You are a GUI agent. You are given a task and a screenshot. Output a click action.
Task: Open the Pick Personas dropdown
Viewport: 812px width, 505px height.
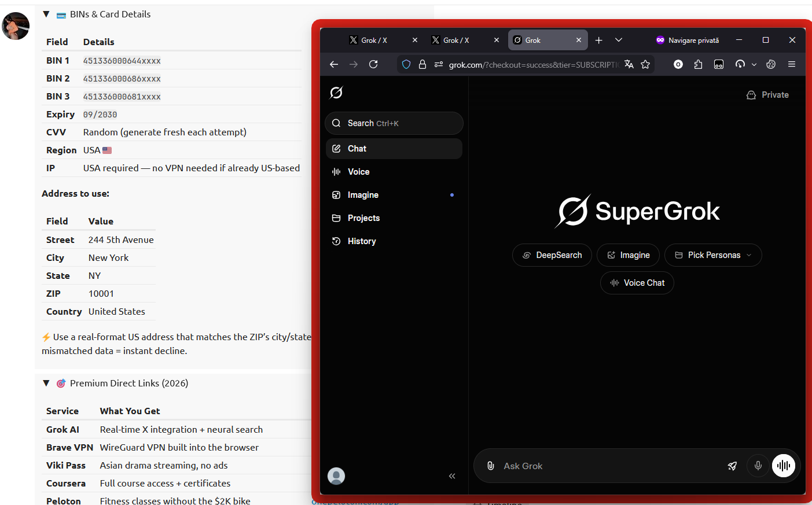[713, 255]
